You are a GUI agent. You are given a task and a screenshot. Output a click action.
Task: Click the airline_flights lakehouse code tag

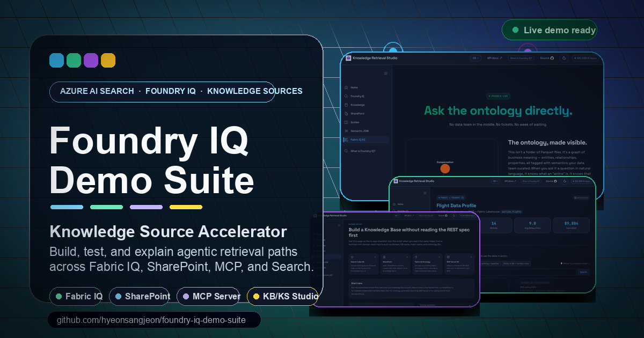pyautogui.click(x=511, y=212)
